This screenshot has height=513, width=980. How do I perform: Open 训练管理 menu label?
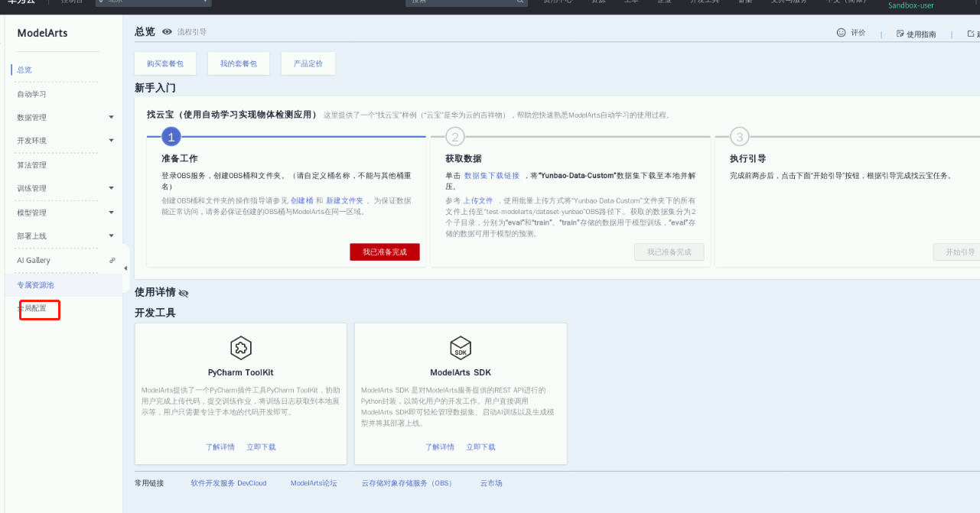click(32, 189)
